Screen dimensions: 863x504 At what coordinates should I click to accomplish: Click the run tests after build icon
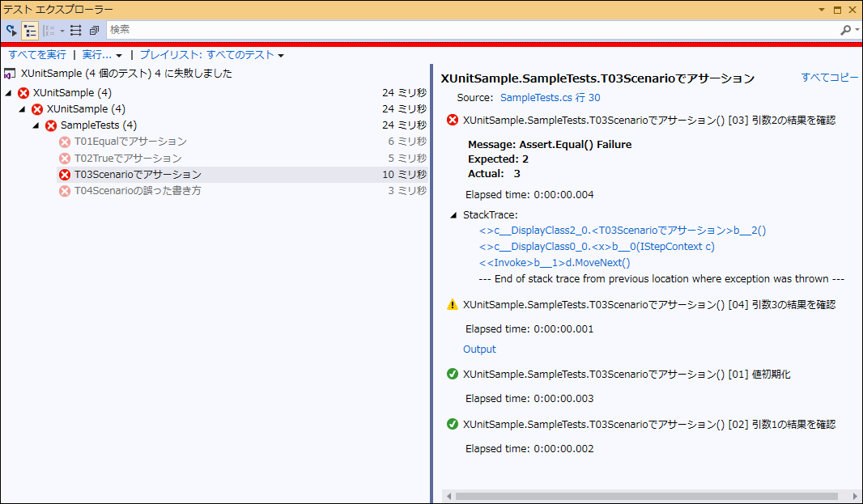[11, 30]
